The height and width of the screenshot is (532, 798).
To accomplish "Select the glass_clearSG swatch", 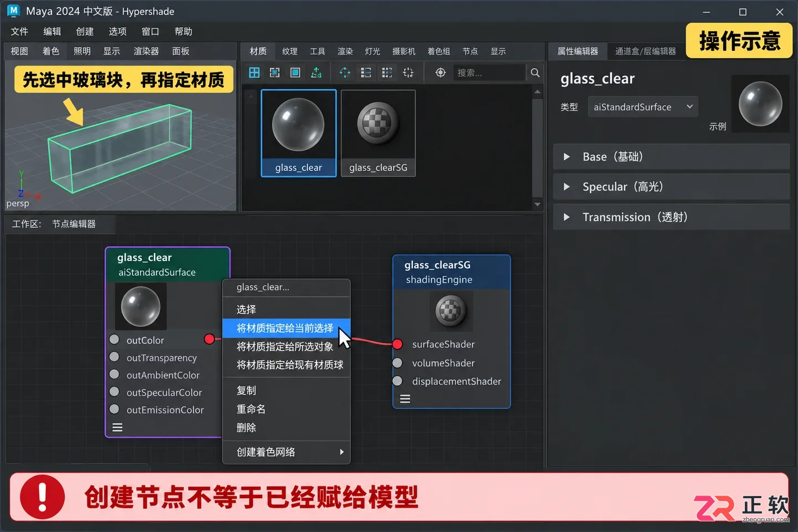I will (x=378, y=133).
